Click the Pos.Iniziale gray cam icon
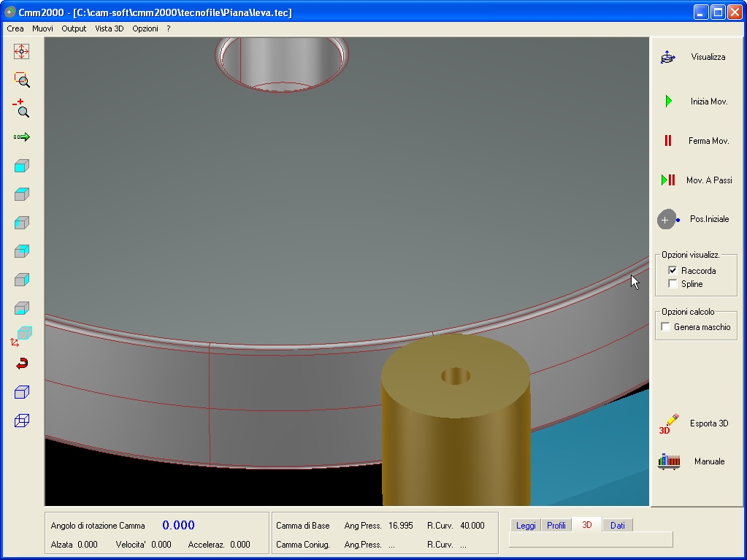 [668, 220]
